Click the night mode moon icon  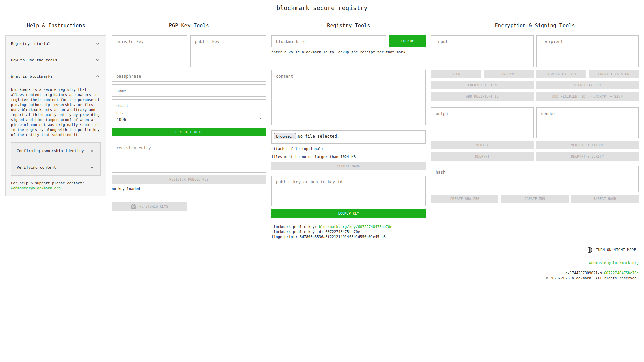tap(590, 250)
